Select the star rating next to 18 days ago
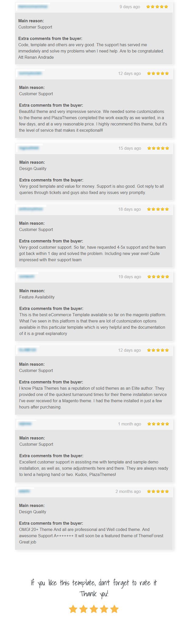Image resolution: width=188 pixels, height=644 pixels. [158, 209]
